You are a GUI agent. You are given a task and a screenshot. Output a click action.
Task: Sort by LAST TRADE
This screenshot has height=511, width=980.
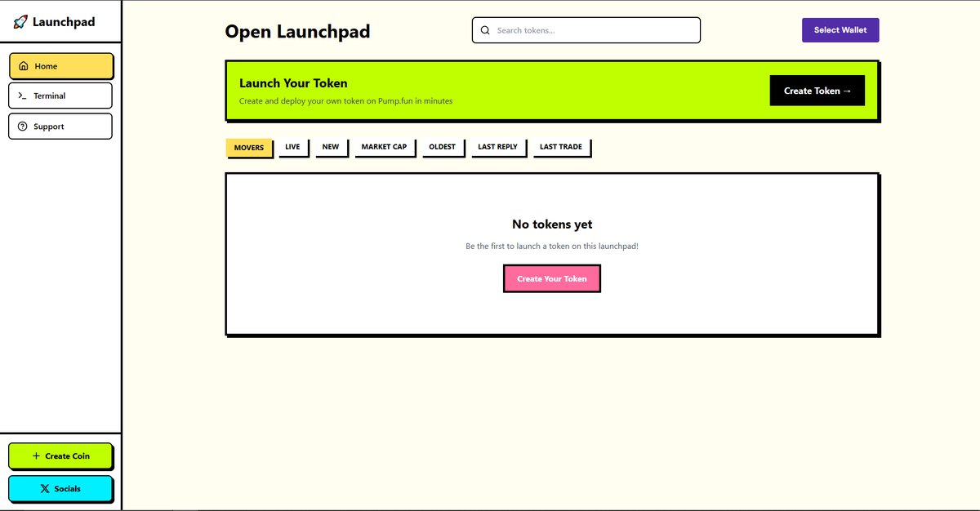tap(561, 147)
